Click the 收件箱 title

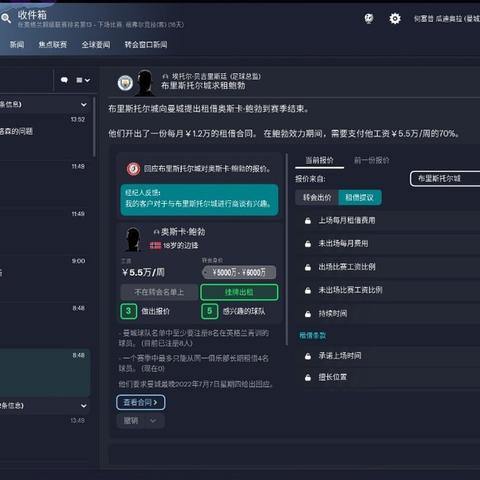(x=32, y=15)
